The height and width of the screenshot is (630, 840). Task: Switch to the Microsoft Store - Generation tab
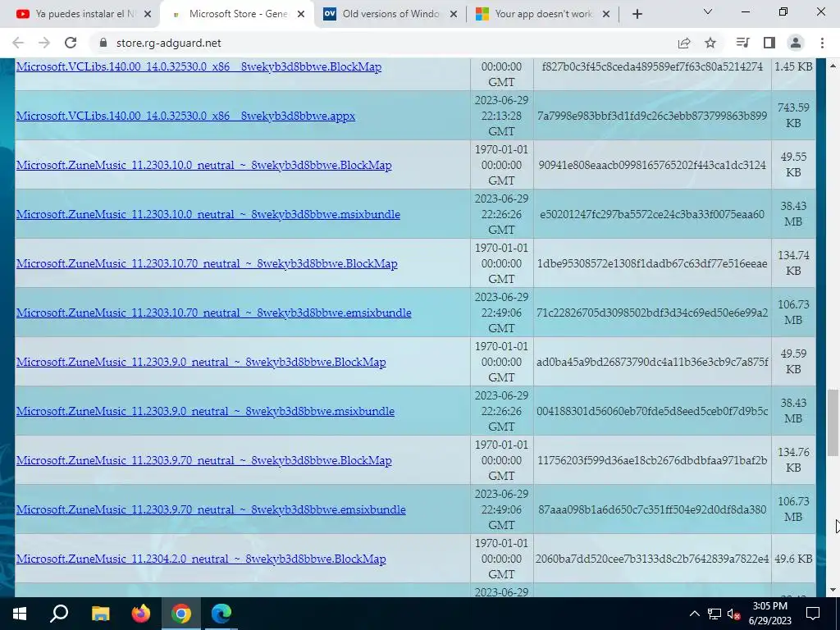click(x=237, y=14)
